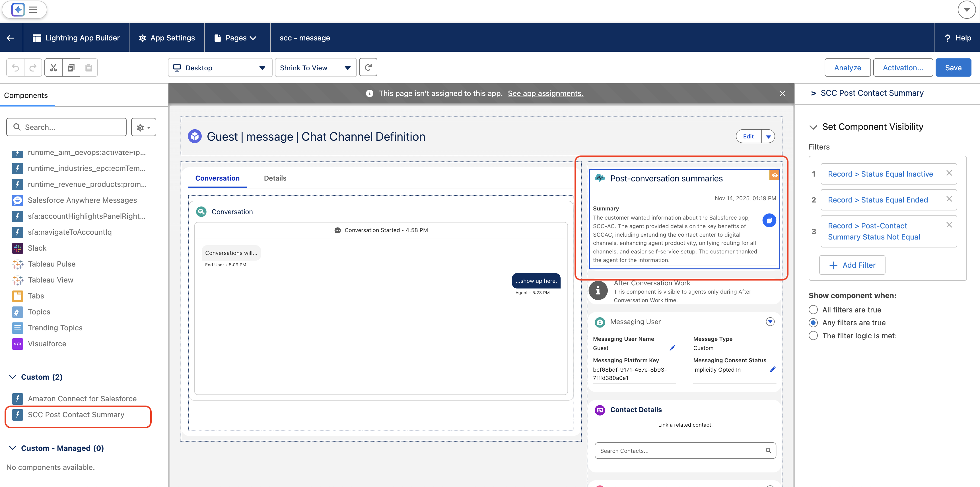The width and height of the screenshot is (980, 487).
Task: Click the back arrow in the header
Action: pyautogui.click(x=11, y=38)
